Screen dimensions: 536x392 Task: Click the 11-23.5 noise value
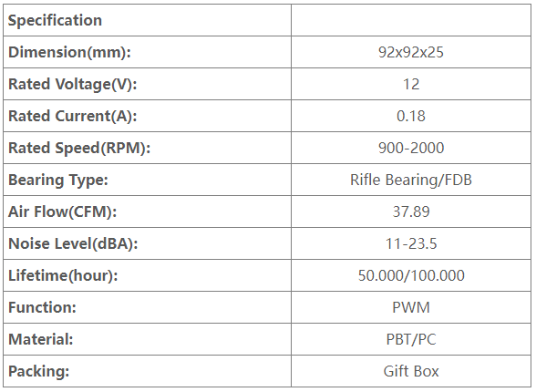(x=411, y=243)
